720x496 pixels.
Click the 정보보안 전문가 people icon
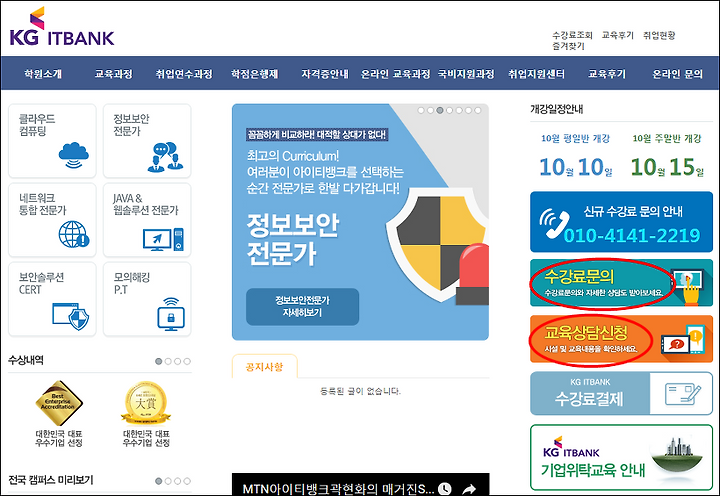click(x=165, y=157)
